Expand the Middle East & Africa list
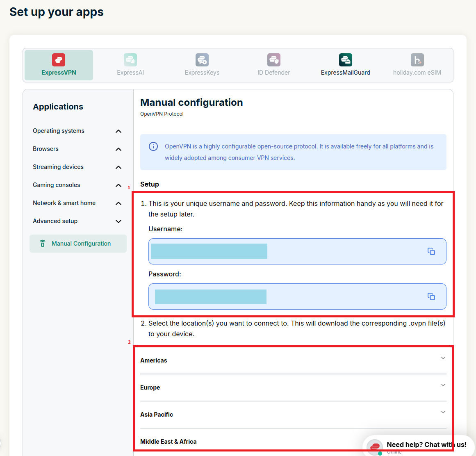Screen dimensions: 476x456 click(x=293, y=441)
